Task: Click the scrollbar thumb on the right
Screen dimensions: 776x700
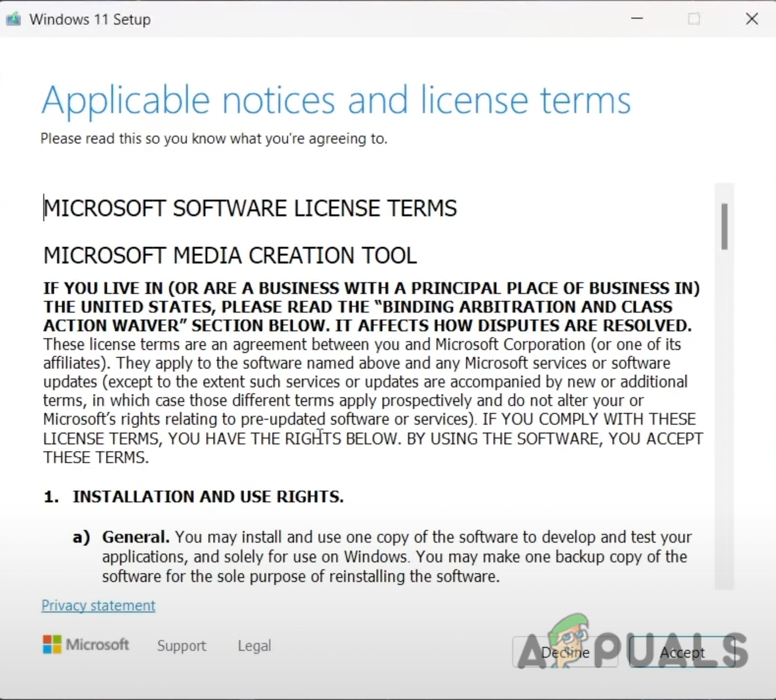Action: [726, 226]
